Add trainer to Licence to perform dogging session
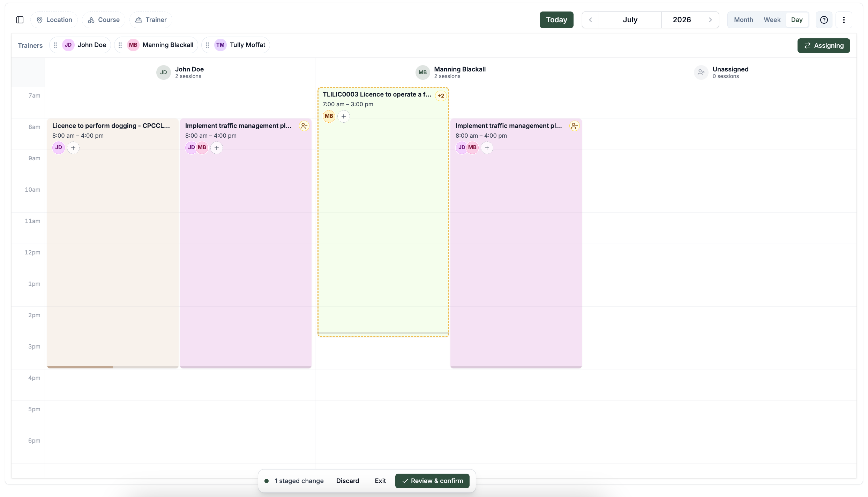The width and height of the screenshot is (868, 497). pyautogui.click(x=73, y=148)
